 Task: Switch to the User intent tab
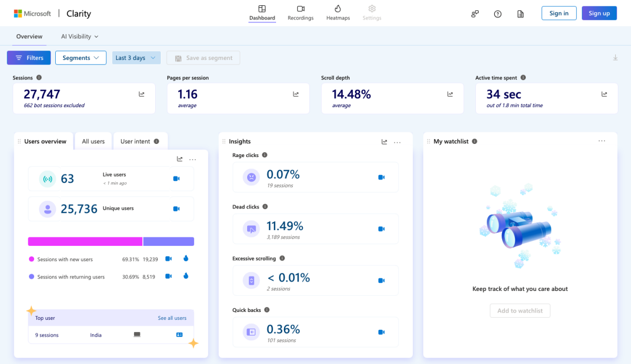tap(140, 141)
